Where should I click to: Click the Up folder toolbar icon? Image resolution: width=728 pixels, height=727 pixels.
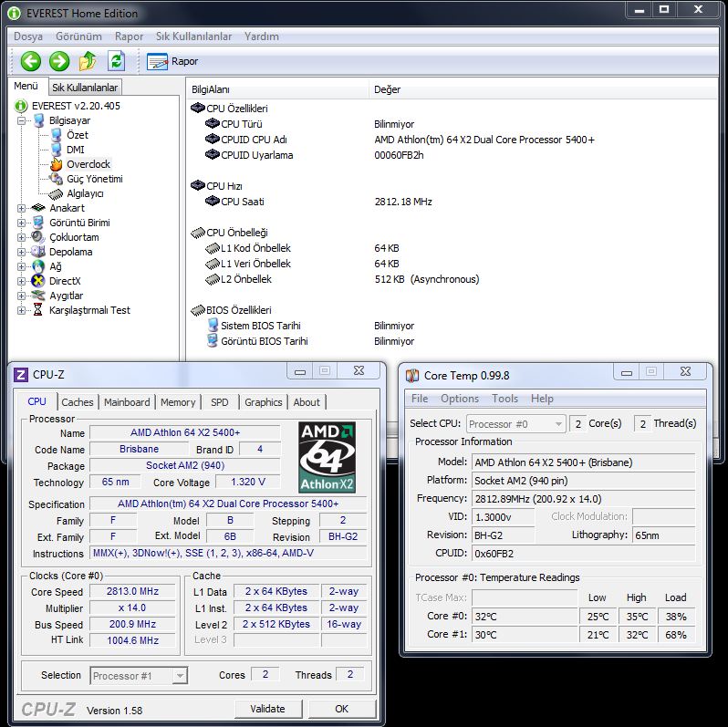coord(88,61)
